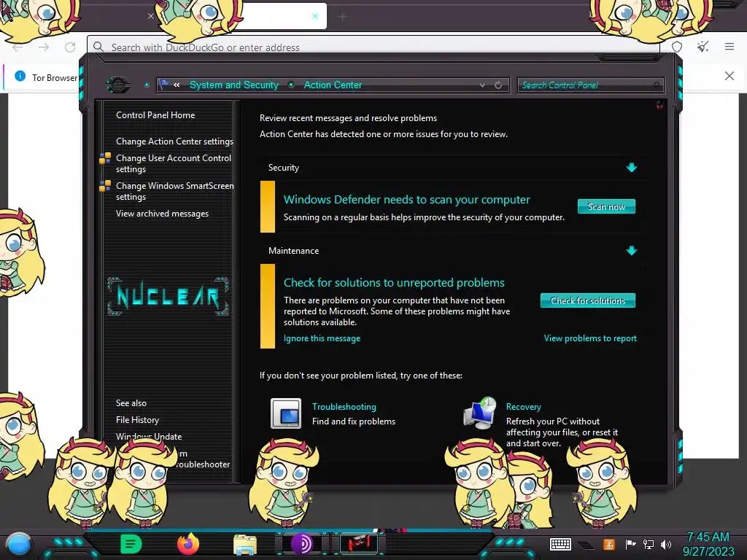Click the Scan now button
The image size is (747, 560).
[606, 206]
